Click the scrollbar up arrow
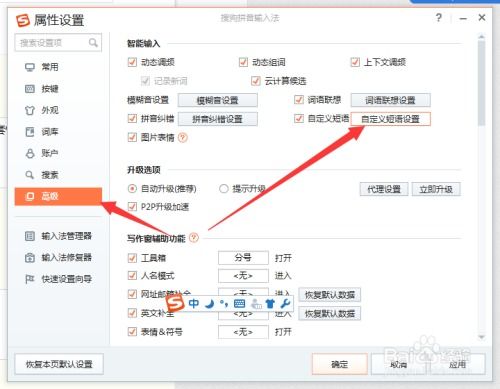The height and width of the screenshot is (389, 500). point(481,36)
